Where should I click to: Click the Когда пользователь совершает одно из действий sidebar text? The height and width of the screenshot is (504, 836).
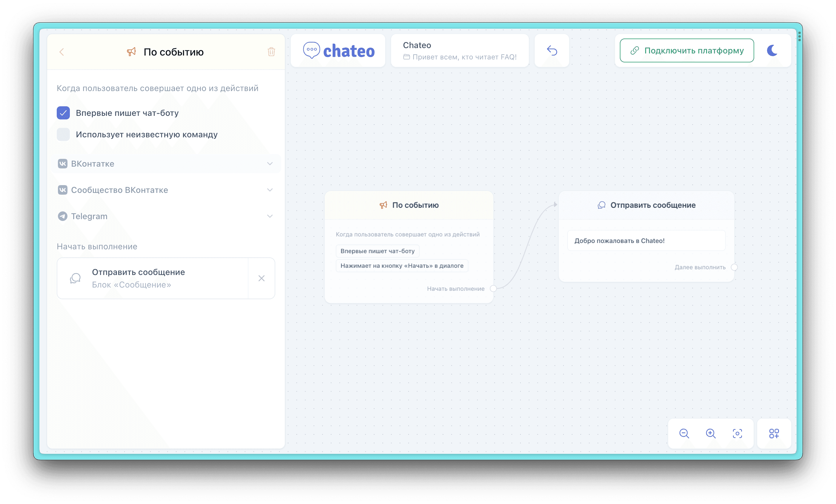(x=157, y=88)
